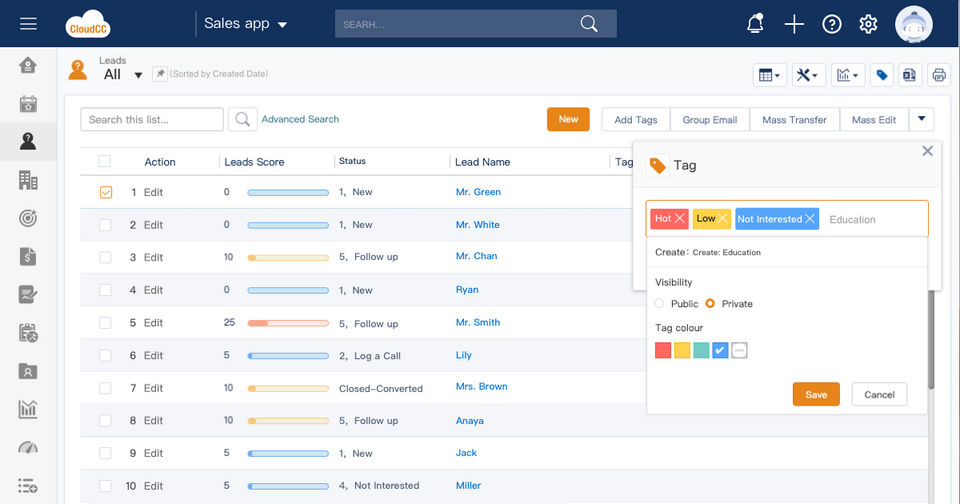Open the help question mark icon
The height and width of the screenshot is (504, 960).
[x=831, y=24]
